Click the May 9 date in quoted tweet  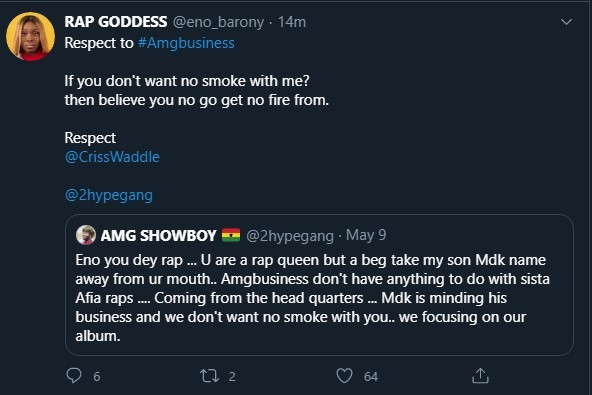(366, 235)
